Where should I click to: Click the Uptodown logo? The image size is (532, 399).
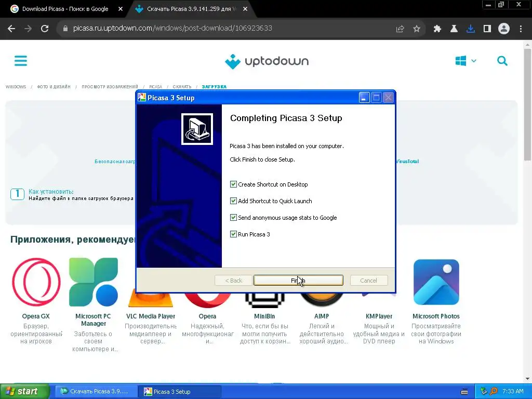pyautogui.click(x=267, y=61)
